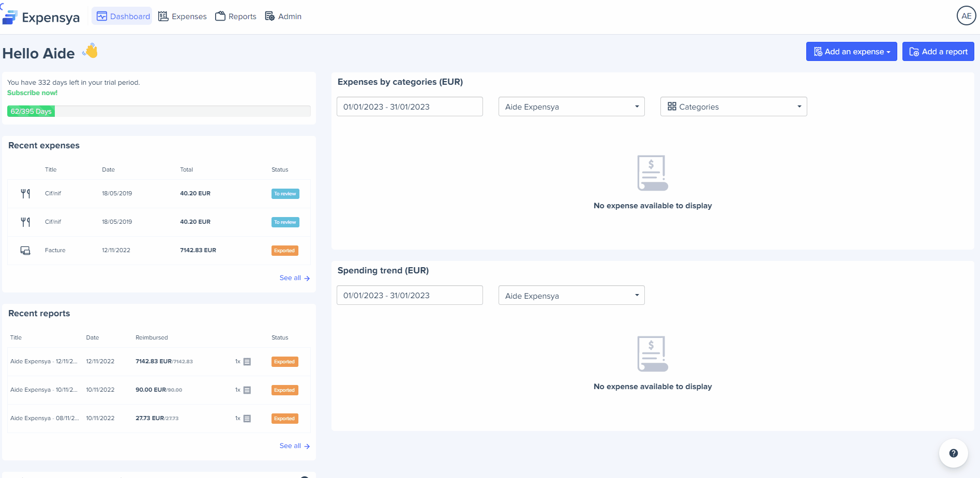The height and width of the screenshot is (478, 980).
Task: Open Aide Expensya dropdown in Spending trend
Action: [571, 296]
